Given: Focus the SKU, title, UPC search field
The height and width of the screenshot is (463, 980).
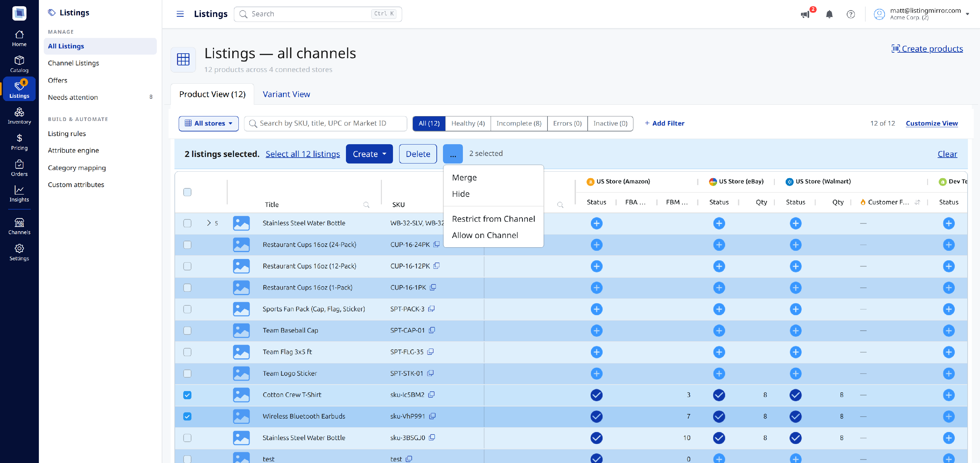Looking at the screenshot, I should coord(325,123).
